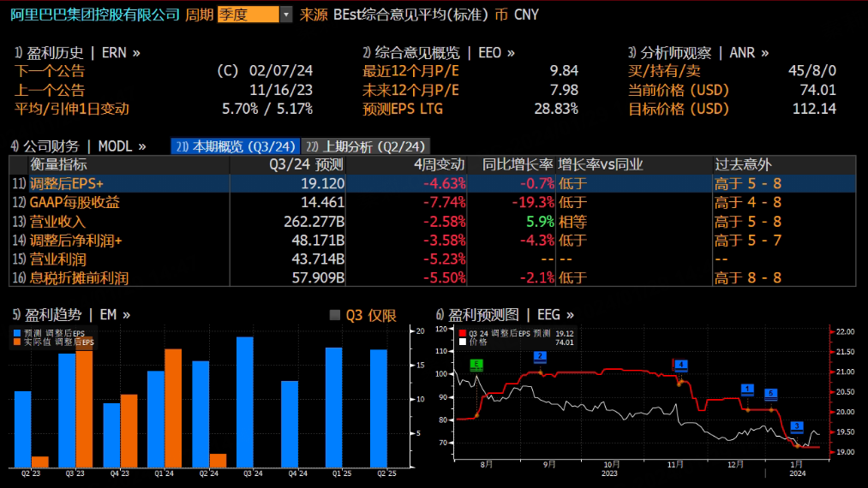Image resolution: width=868 pixels, height=488 pixels.
Task: Click the 买/持有/卖 label
Action: click(664, 71)
